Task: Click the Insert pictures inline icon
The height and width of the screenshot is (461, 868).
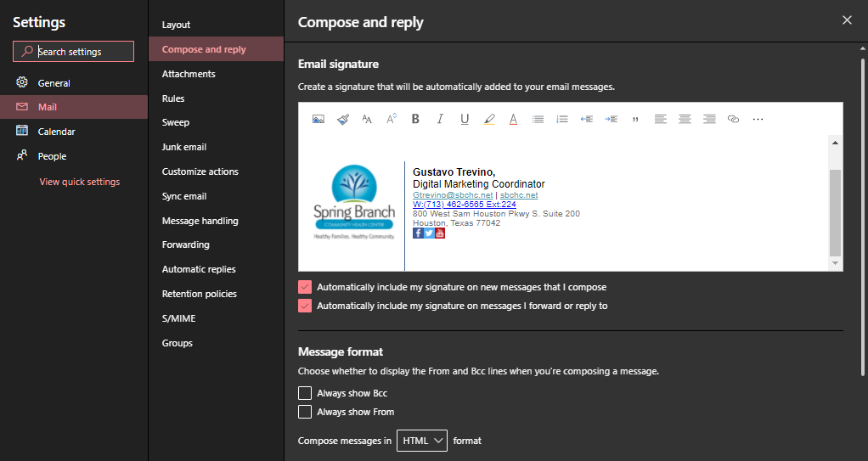Action: pyautogui.click(x=318, y=120)
